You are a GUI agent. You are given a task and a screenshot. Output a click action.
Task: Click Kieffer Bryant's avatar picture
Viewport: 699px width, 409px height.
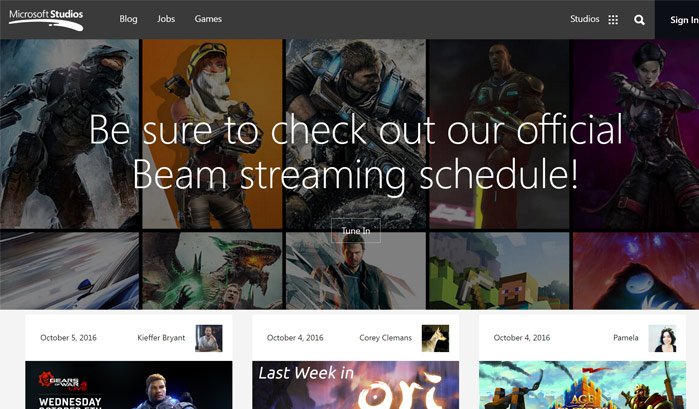point(208,338)
